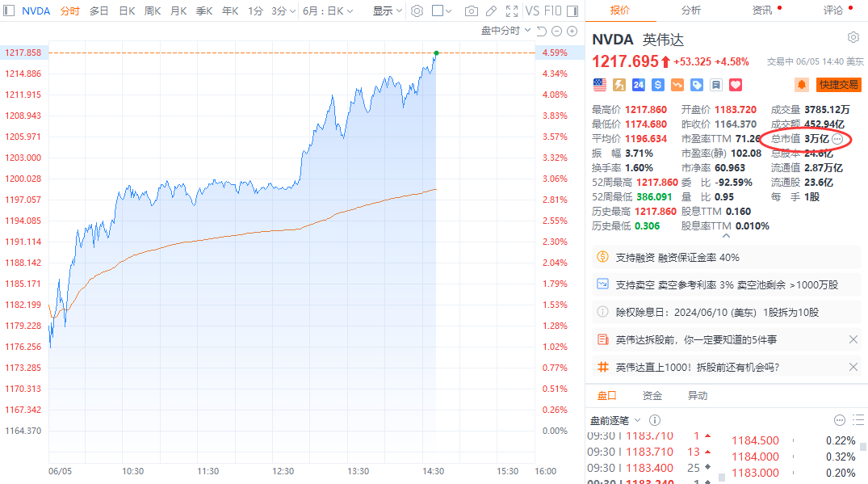This screenshot has height=484, width=868.
Task: Click the camera screenshot icon in chart toolbar
Action: click(472, 11)
